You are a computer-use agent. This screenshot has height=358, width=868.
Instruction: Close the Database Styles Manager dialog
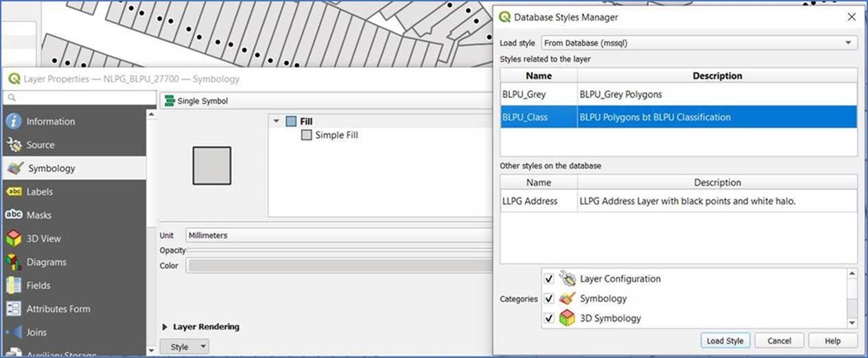tap(852, 17)
